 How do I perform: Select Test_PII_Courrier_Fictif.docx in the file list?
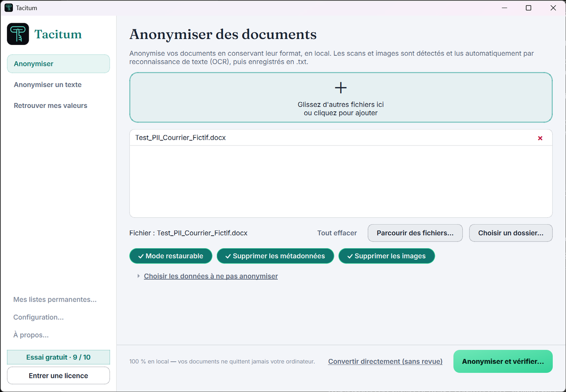(x=341, y=138)
